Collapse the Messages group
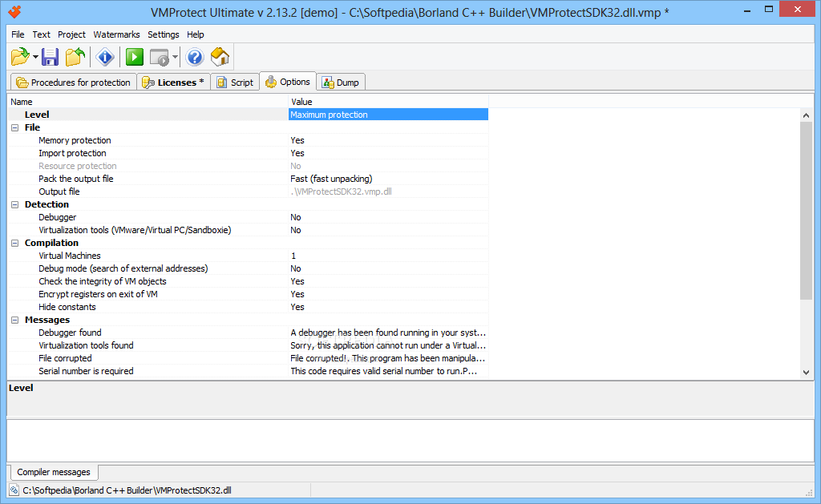 (15, 320)
